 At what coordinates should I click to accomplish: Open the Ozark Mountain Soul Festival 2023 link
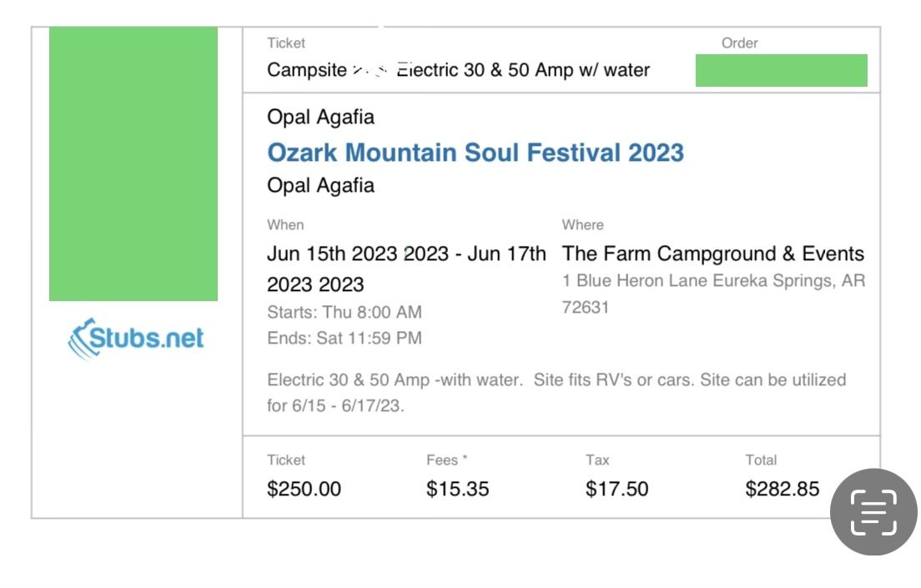coord(475,153)
